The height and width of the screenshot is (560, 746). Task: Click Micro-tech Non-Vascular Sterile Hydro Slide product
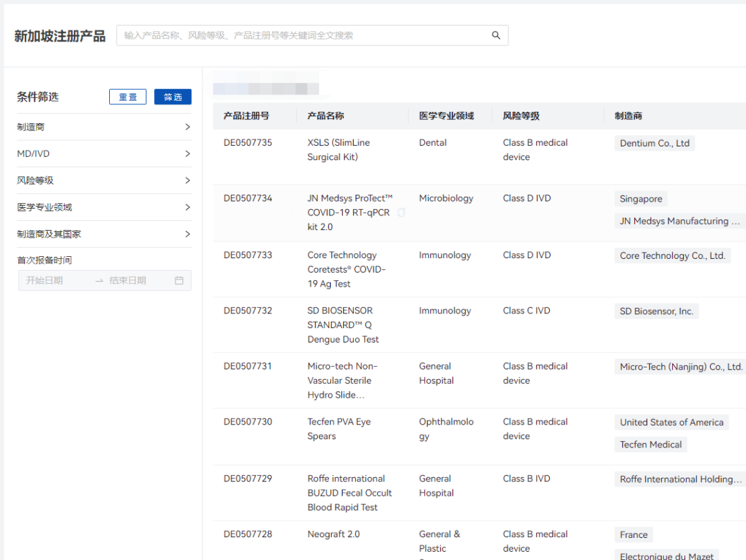tap(343, 380)
